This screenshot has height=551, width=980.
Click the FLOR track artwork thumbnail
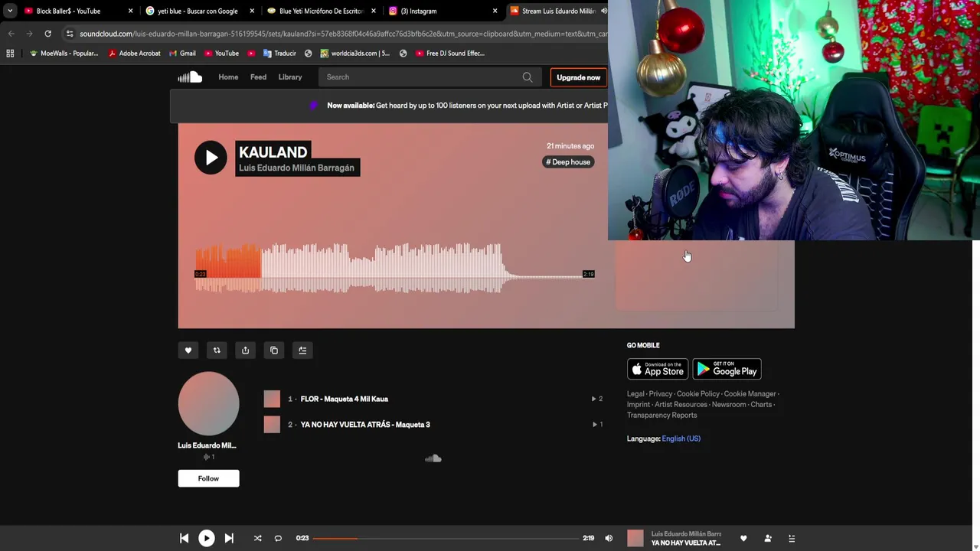click(272, 399)
